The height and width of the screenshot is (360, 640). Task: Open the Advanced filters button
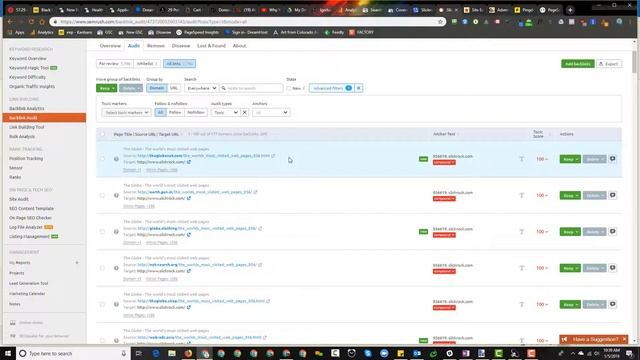[331, 88]
